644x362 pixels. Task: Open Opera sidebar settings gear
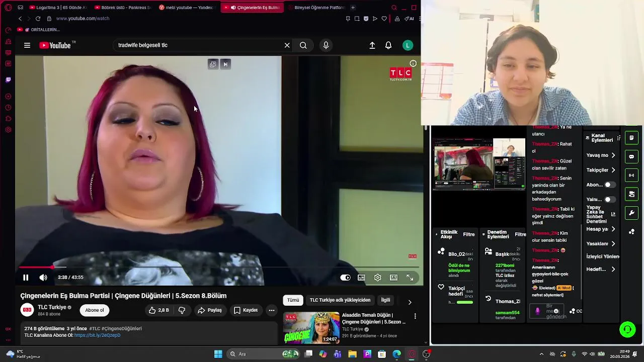coord(8,130)
